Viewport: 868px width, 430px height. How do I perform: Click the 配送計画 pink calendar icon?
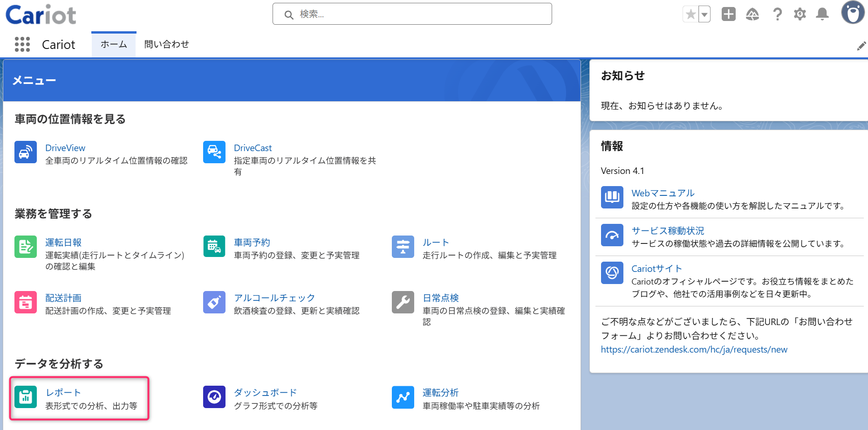tap(26, 302)
